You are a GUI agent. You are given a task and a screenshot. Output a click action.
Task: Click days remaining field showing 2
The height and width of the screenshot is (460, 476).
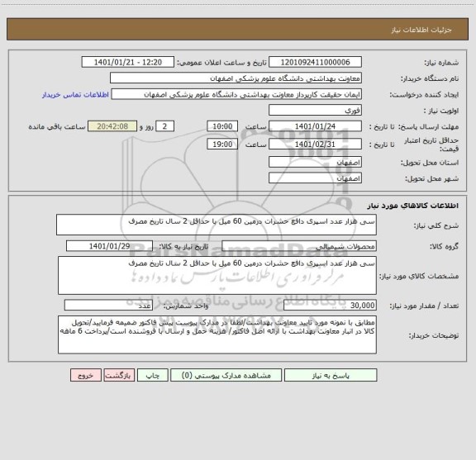164,126
